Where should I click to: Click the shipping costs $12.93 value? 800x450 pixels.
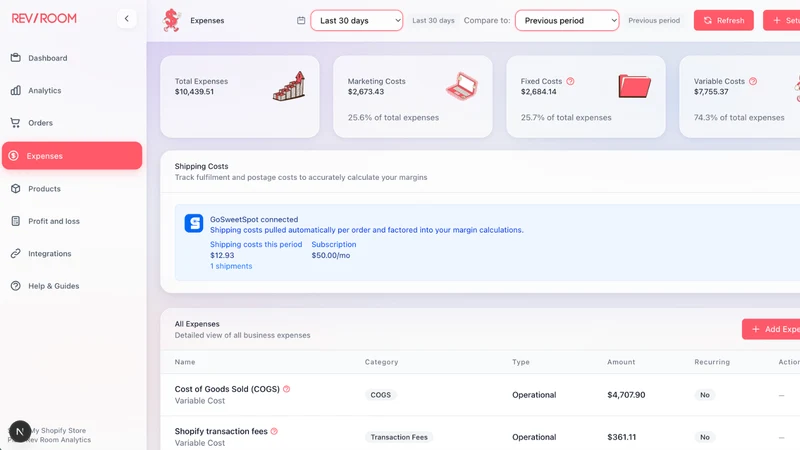point(222,255)
